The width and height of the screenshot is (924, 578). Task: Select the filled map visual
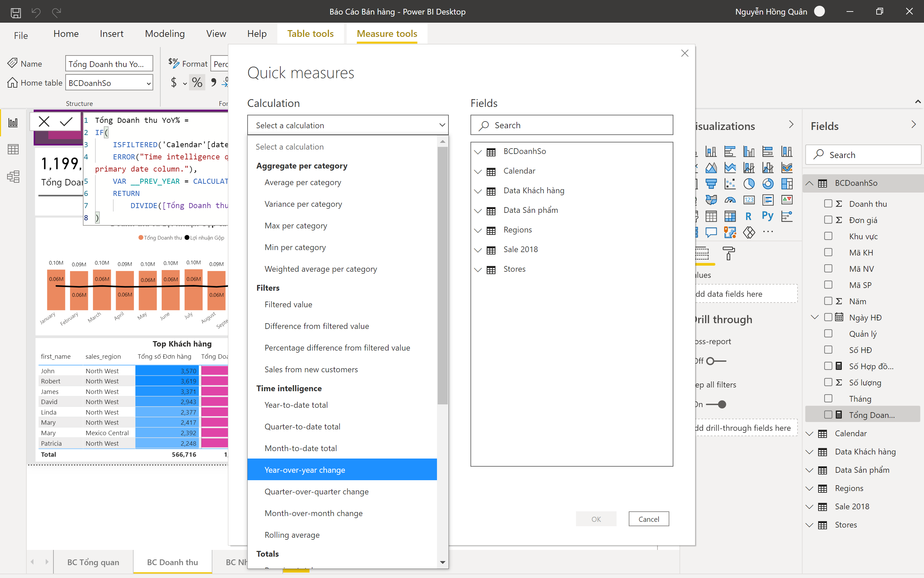click(711, 200)
